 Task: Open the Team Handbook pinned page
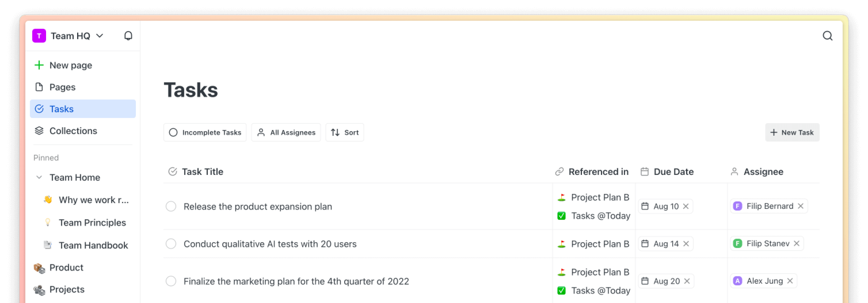pyautogui.click(x=93, y=245)
